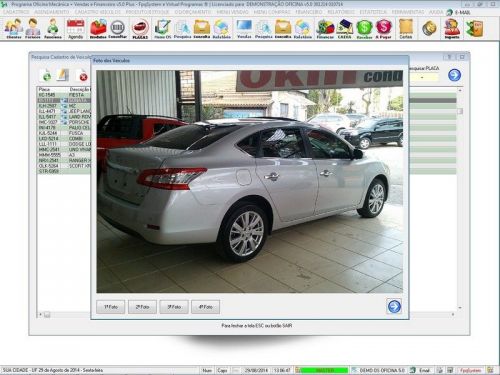Select the FUSCA row in vehicle list
The height and width of the screenshot is (375, 500).
(64, 133)
